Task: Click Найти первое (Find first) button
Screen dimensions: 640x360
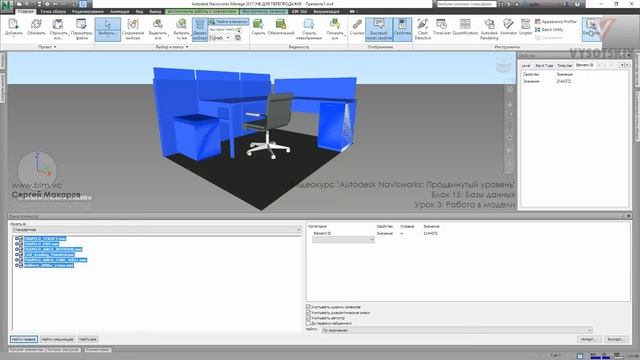Action: pyautogui.click(x=24, y=339)
